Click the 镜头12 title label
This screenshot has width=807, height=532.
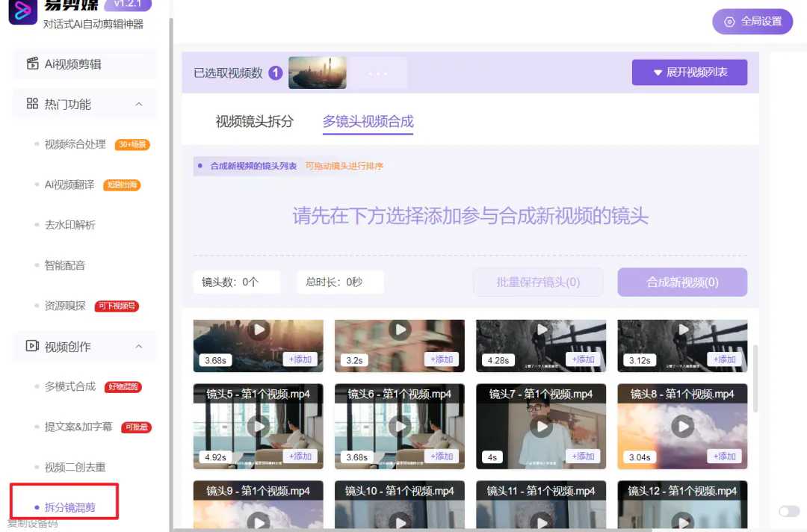click(682, 491)
